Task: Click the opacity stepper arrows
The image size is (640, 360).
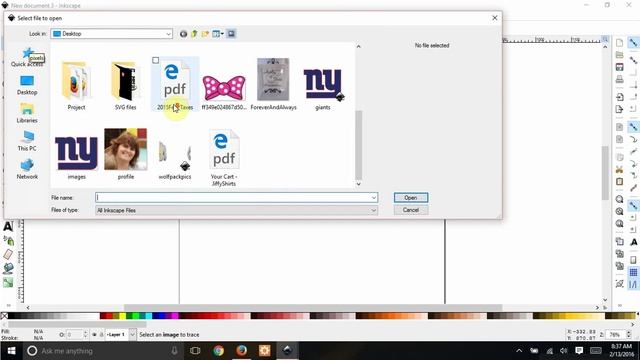Action: 85,335
